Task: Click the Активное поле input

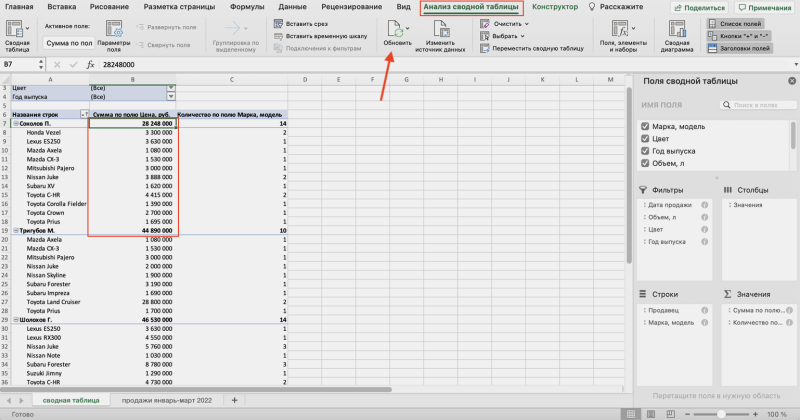Action: 69,43
